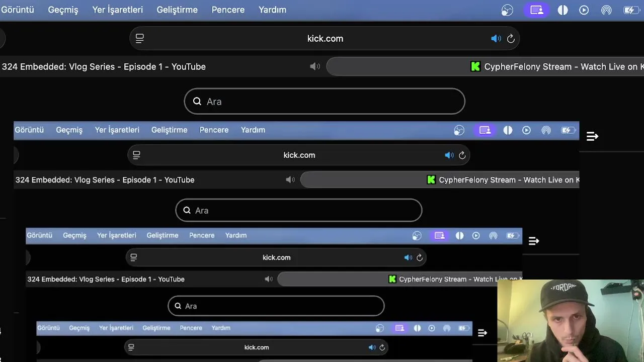Click second nested copy's Ara search field
Image resolution: width=644 pixels, height=362 pixels.
click(276, 306)
